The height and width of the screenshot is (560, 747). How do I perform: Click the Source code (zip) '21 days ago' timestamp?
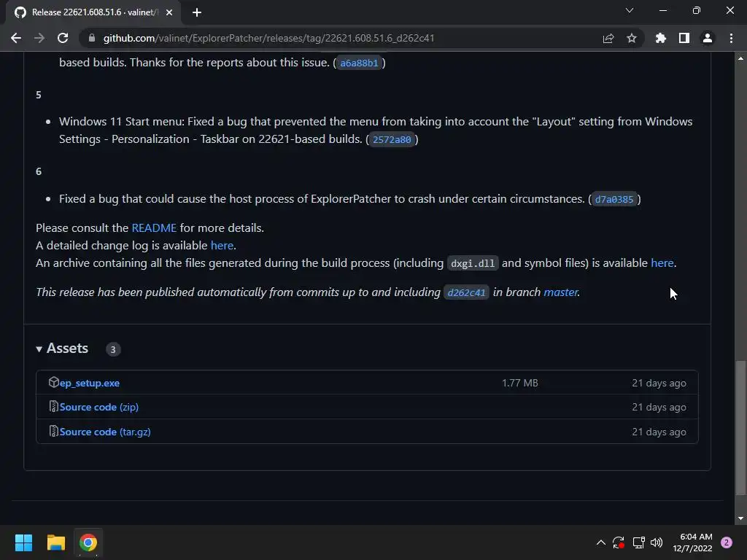[659, 407]
